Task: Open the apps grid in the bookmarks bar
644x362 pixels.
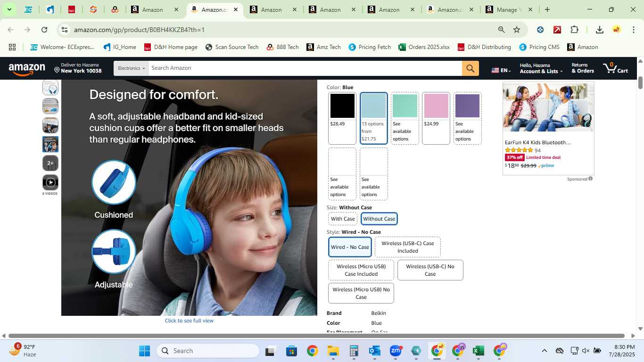Action: tap(12, 47)
